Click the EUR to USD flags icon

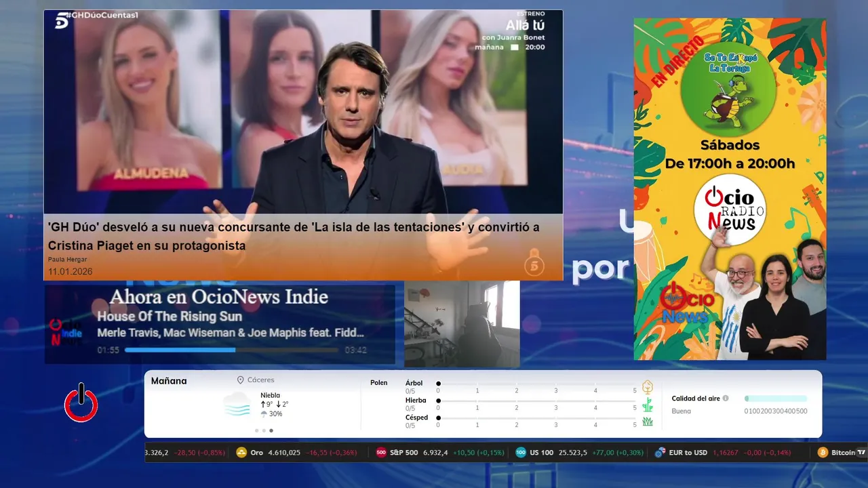click(660, 453)
